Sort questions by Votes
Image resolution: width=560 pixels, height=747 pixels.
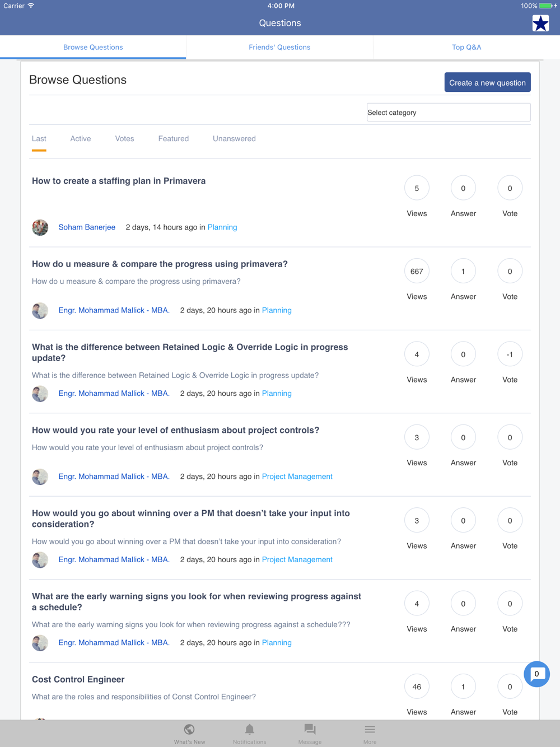pyautogui.click(x=124, y=139)
